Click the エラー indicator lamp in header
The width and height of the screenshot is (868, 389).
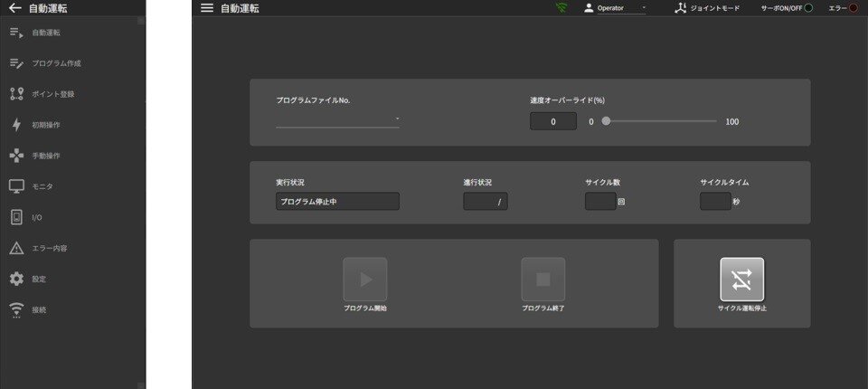(853, 8)
